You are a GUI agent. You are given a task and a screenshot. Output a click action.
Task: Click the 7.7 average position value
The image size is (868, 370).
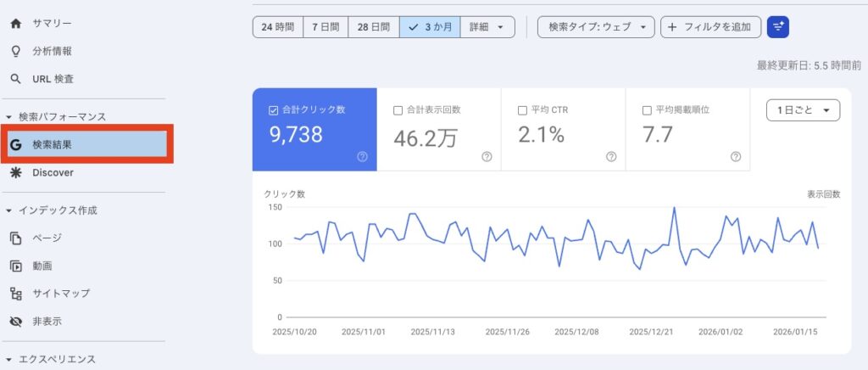click(x=658, y=135)
